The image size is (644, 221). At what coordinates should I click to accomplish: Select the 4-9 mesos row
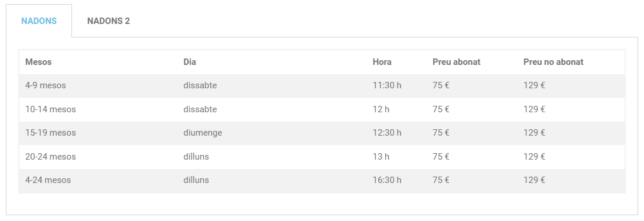tap(322, 86)
